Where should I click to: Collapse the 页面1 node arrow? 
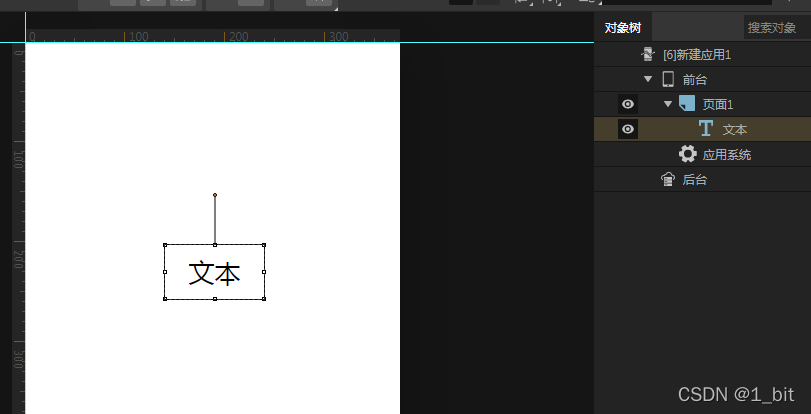[668, 104]
